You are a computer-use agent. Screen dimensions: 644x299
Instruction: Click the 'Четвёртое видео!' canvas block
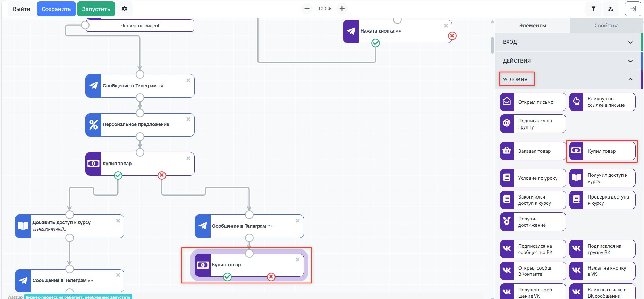pyautogui.click(x=140, y=26)
